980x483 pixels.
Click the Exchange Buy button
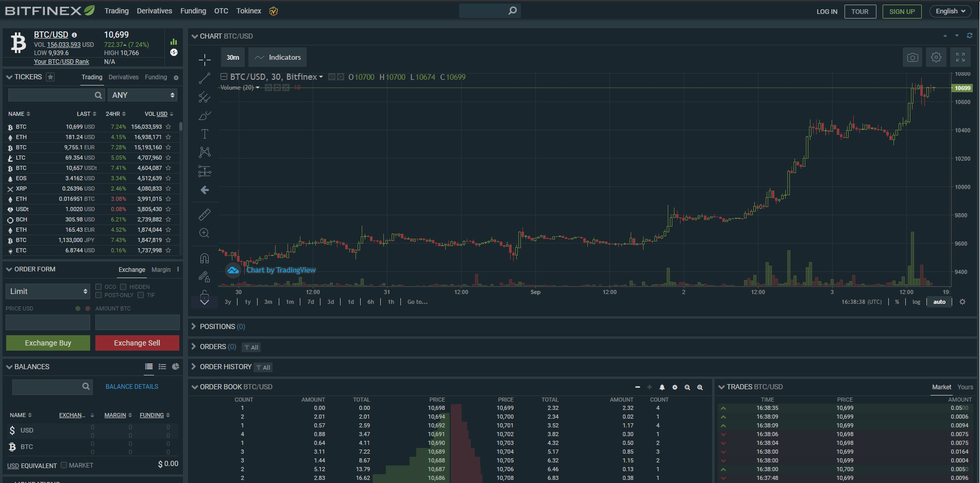tap(48, 343)
